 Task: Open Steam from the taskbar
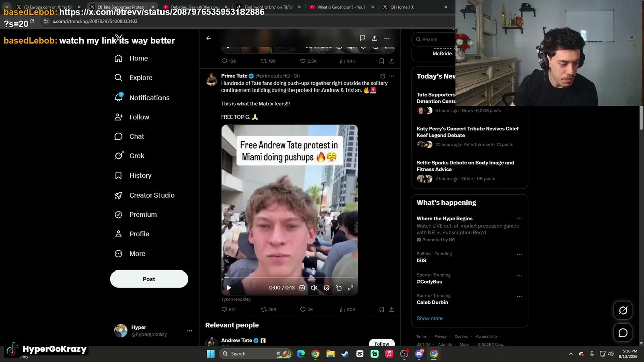pos(345,354)
